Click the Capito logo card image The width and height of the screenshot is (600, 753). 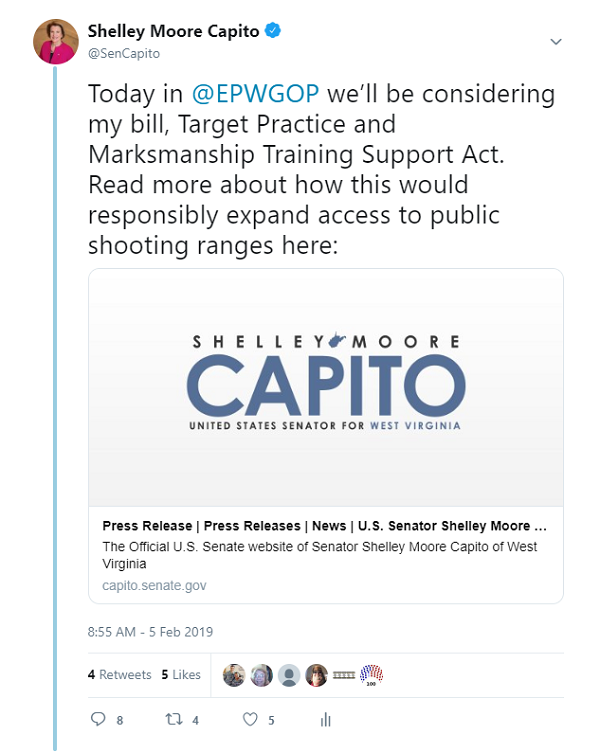326,388
